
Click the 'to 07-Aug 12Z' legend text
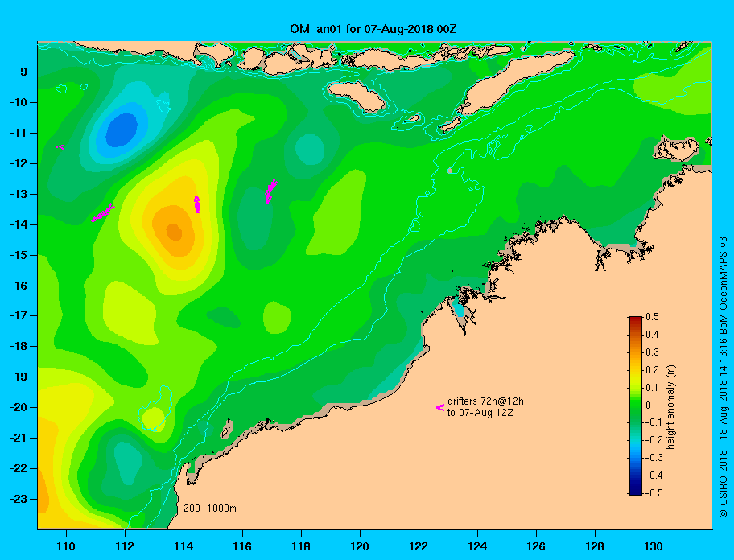coord(480,413)
